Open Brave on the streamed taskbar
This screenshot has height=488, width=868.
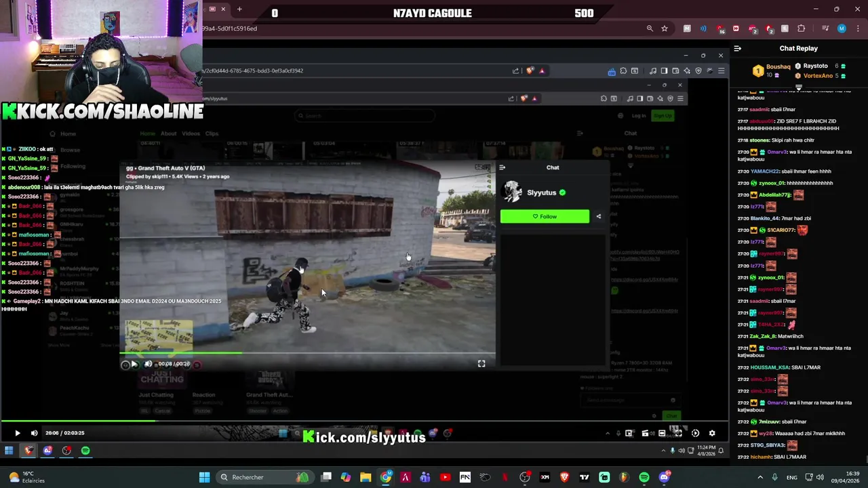click(x=28, y=450)
